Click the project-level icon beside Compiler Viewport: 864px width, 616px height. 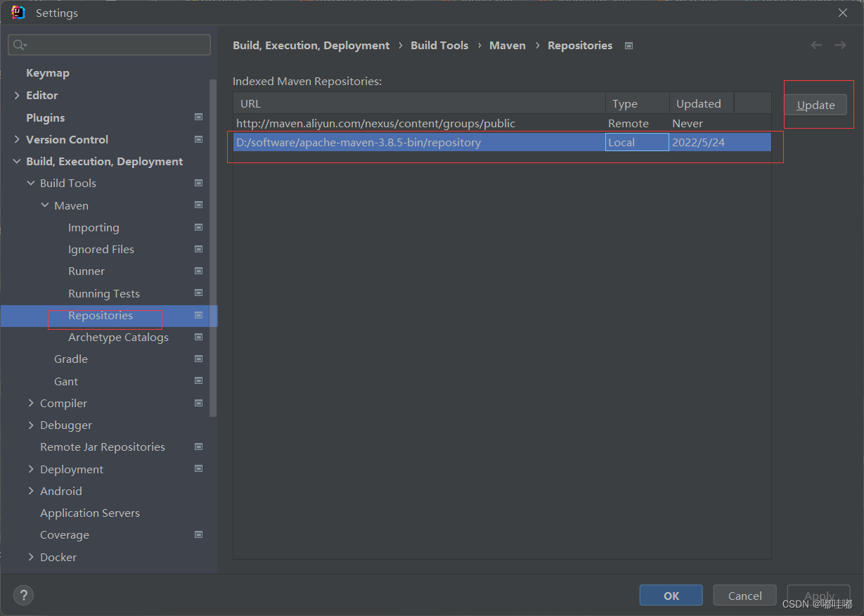199,403
